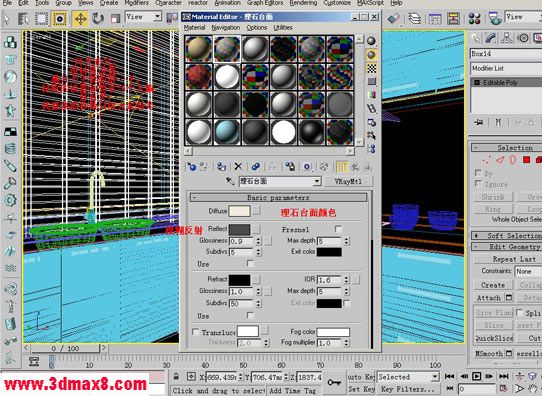Enable the Fresnel reflections checkbox

tap(338, 229)
